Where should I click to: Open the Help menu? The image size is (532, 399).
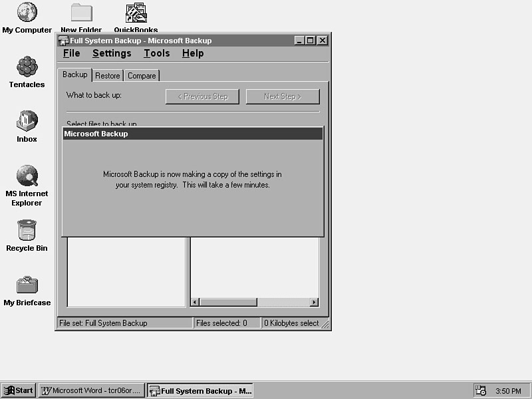(x=193, y=53)
